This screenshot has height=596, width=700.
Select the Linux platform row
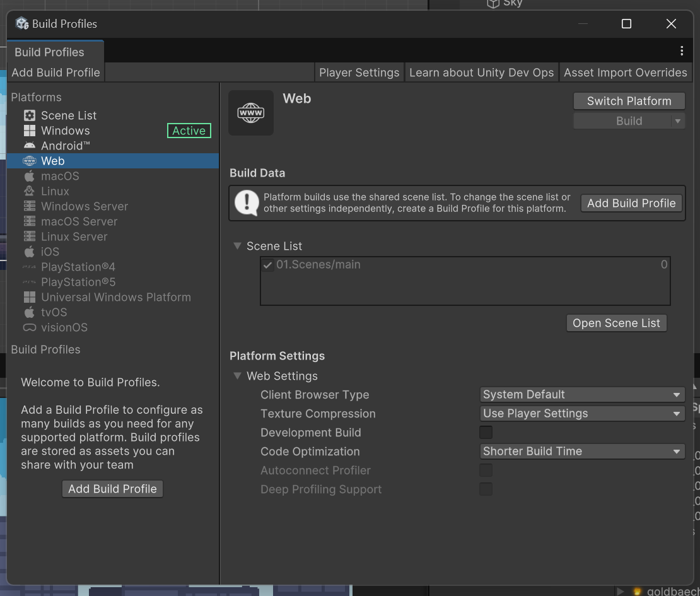[x=113, y=191]
